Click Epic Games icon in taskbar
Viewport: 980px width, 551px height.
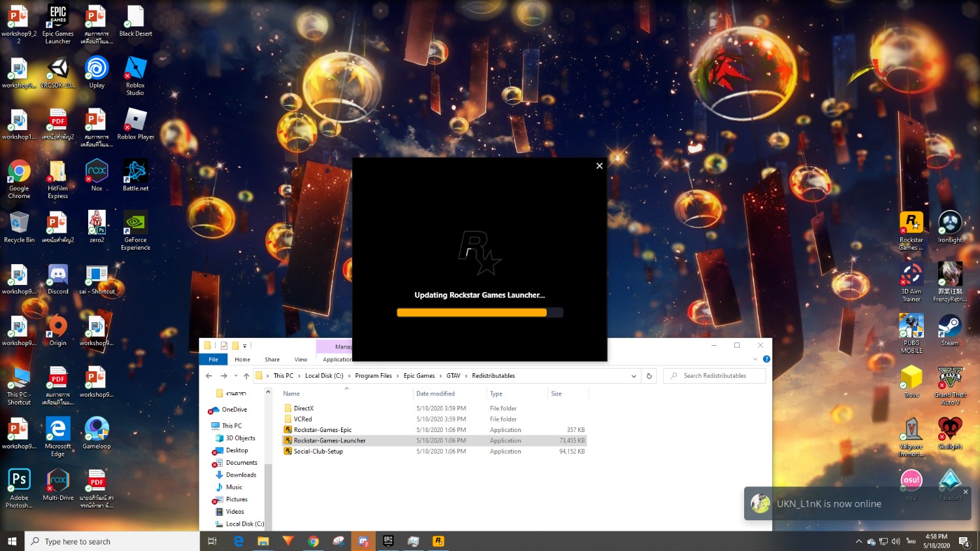tap(388, 541)
